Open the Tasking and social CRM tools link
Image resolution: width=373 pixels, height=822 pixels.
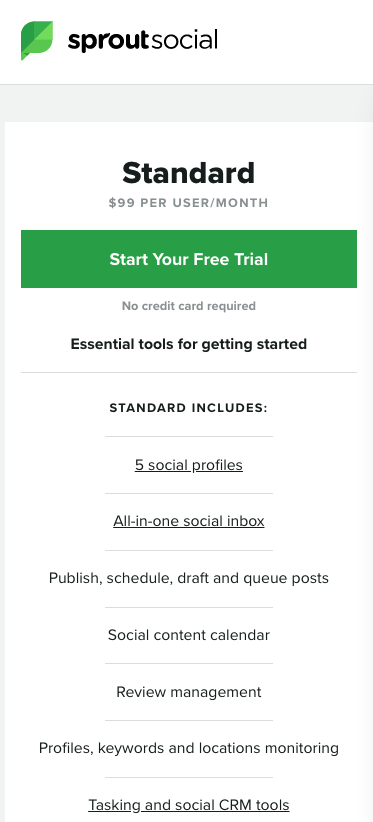pos(189,805)
